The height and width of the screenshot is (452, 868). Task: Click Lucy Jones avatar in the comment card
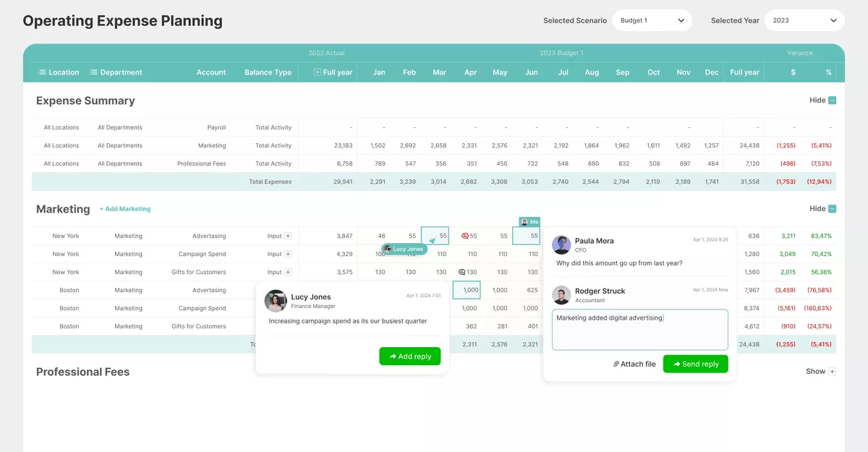[276, 302]
